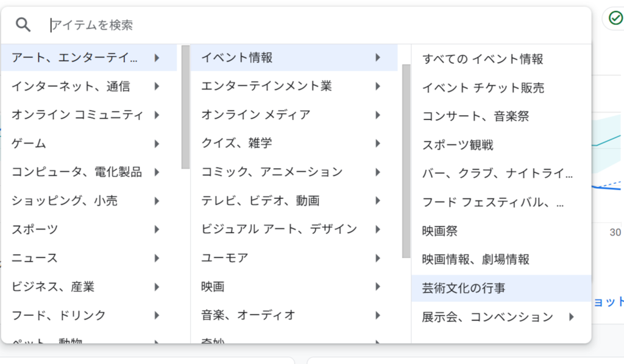Choose 芸術文化の行事 highlighted item
This screenshot has width=624, height=364.
point(502,288)
